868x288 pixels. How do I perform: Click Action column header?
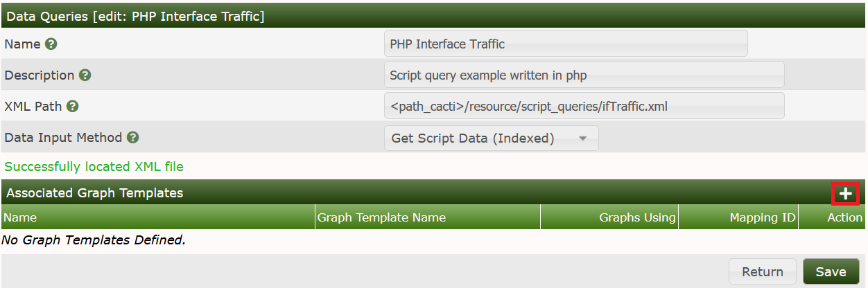point(832,217)
